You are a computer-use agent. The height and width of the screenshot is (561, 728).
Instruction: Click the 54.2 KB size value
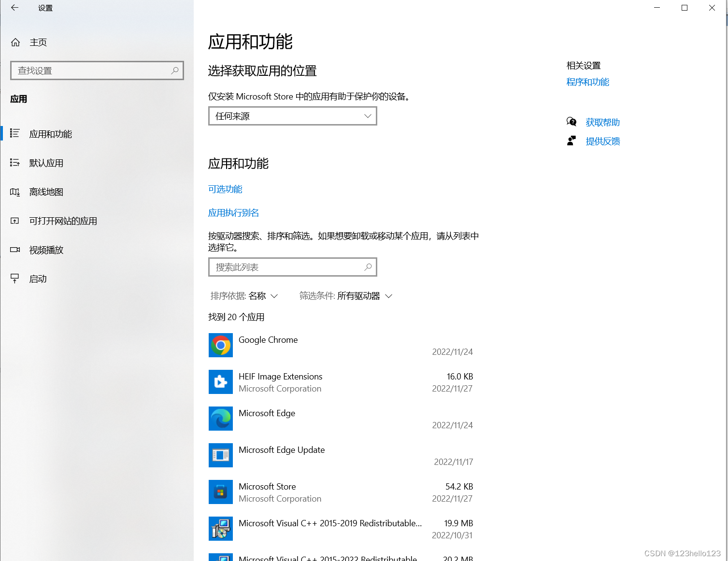point(459,487)
